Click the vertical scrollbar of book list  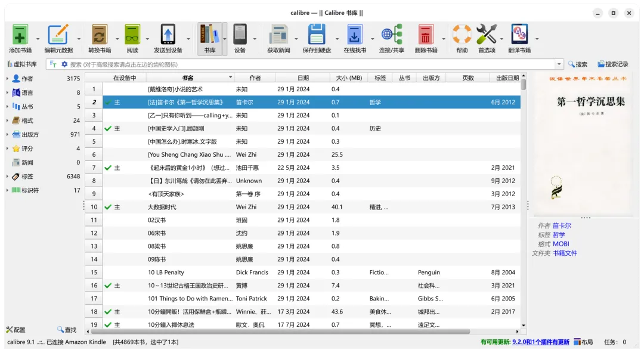pos(524,200)
